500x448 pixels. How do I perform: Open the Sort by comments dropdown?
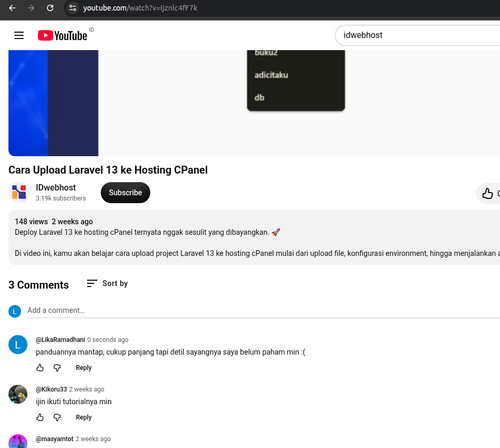click(x=107, y=283)
